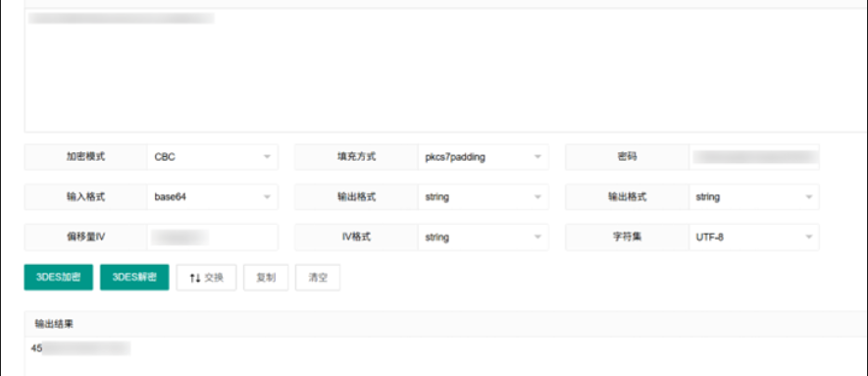Screen dimensions: 868x376
Task: Open the middle 输出格式 string dropdown
Action: point(484,196)
